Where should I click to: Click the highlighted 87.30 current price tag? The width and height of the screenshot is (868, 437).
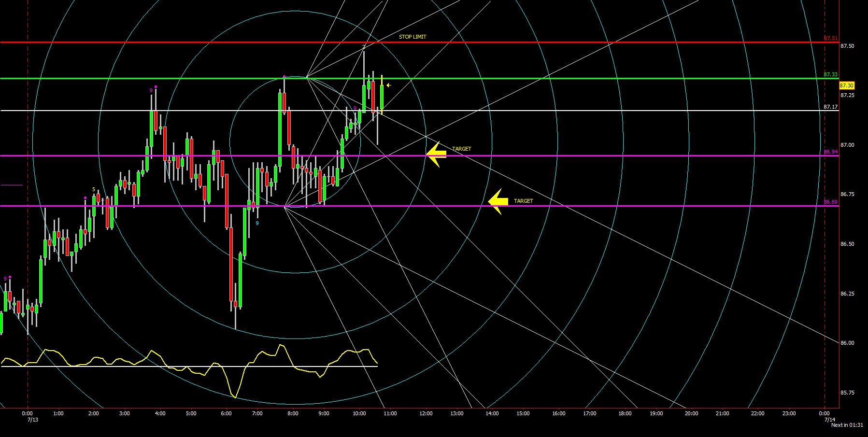847,85
